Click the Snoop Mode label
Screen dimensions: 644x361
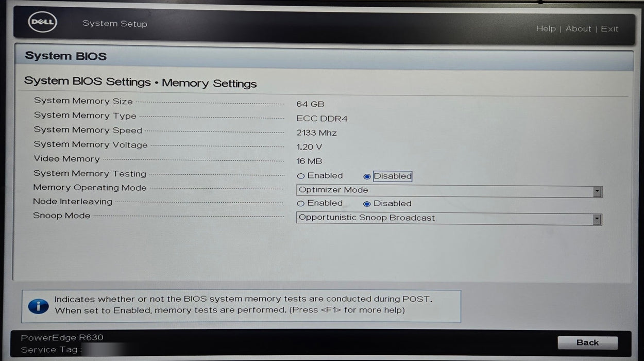pos(61,216)
